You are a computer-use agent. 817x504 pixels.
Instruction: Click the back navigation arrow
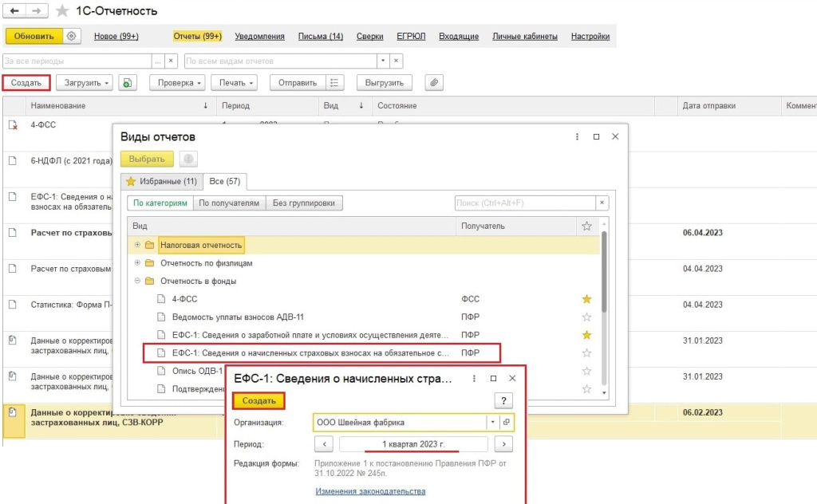point(15,11)
